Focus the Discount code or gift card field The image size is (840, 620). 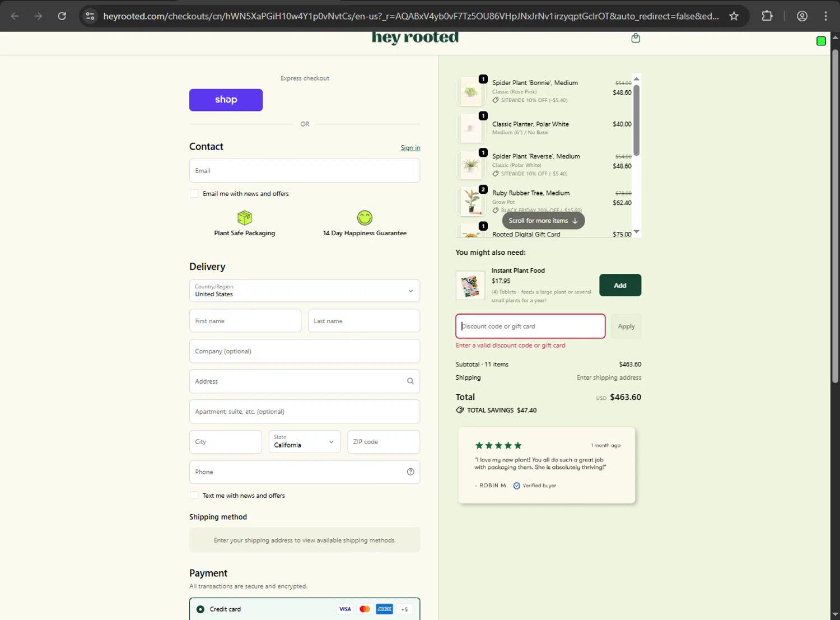[530, 327]
